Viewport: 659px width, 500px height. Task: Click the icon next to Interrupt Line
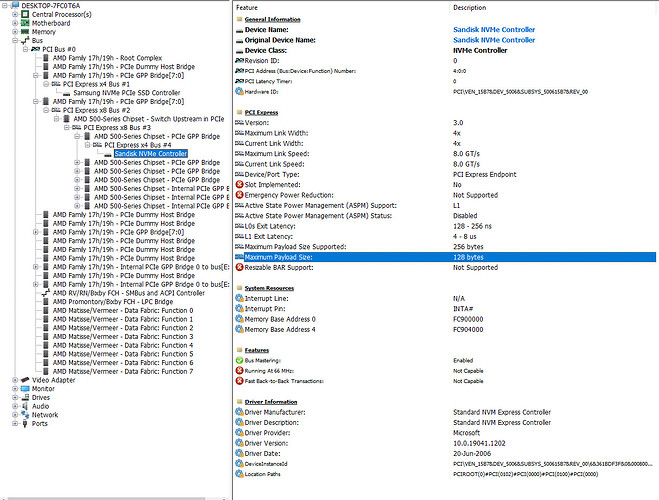pos(240,298)
